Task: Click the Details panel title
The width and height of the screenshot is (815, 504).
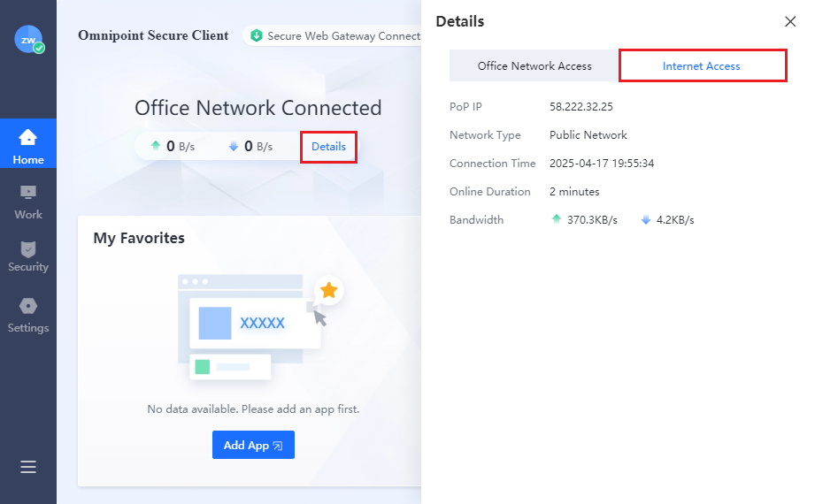Action: pyautogui.click(x=460, y=21)
